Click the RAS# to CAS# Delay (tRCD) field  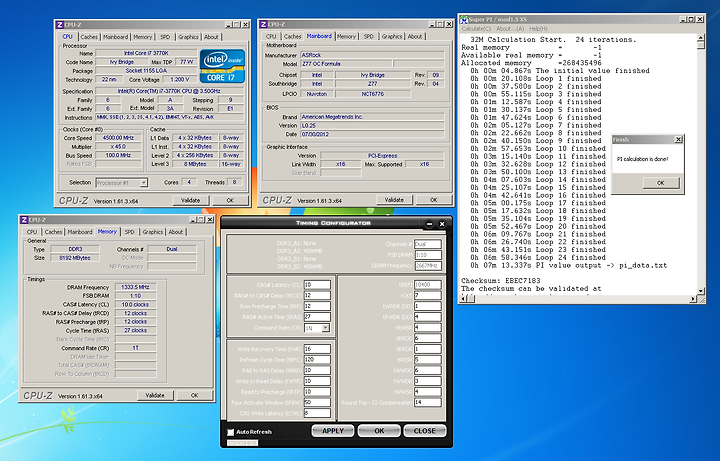tap(317, 296)
